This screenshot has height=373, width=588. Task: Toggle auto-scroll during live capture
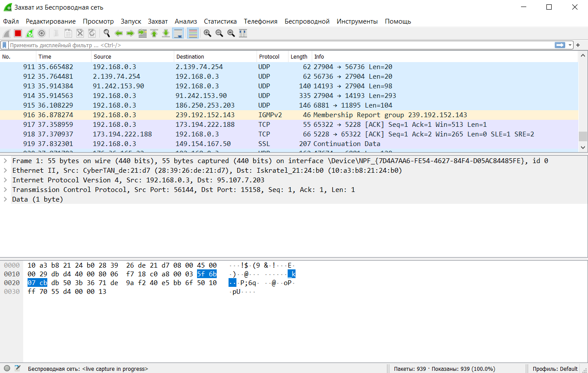click(x=178, y=33)
